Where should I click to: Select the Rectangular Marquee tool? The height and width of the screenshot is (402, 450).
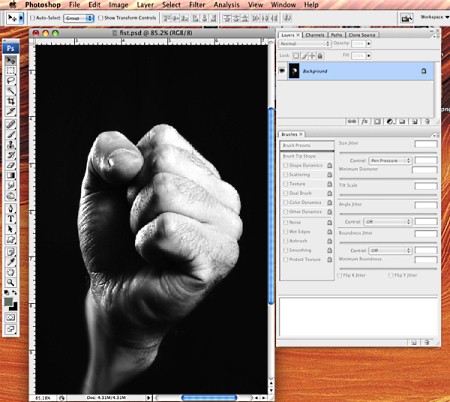click(x=11, y=71)
